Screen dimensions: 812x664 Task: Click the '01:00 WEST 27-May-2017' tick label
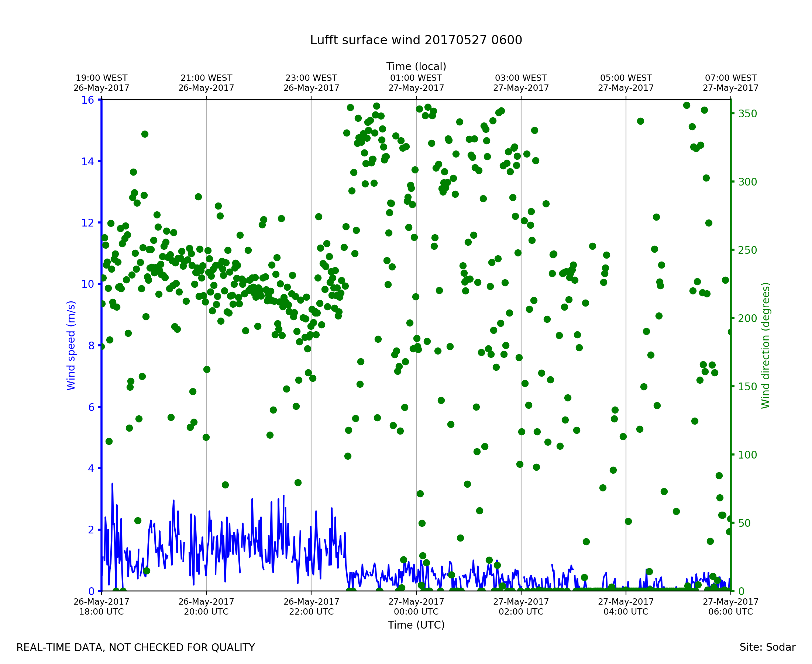tap(416, 83)
